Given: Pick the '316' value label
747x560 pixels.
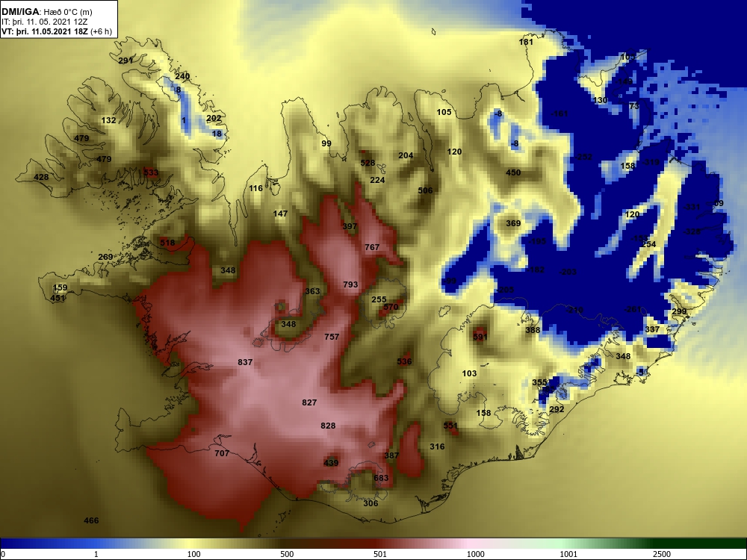Looking at the screenshot, I should 437,447.
